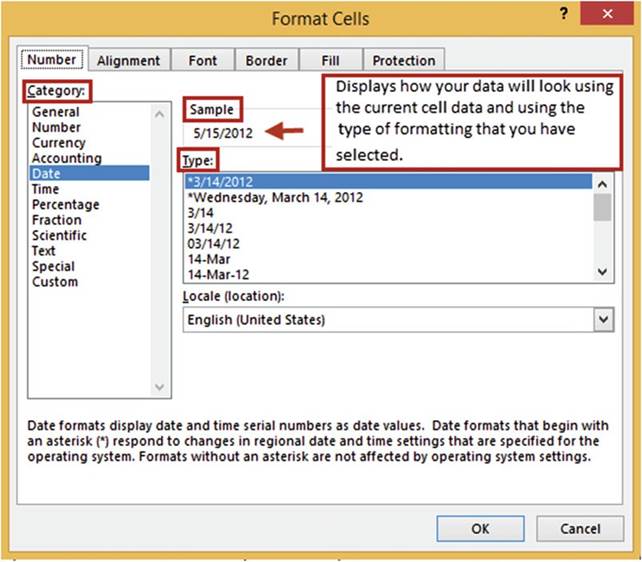Choose the Wednesday, March 14, 2012 format
Screen dimensions: 642x562
[x=275, y=197]
